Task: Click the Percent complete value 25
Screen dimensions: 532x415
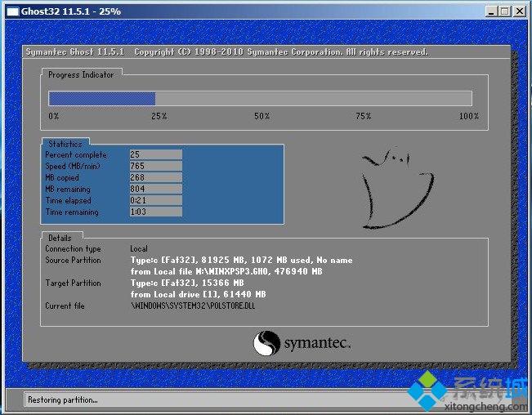Action: point(156,154)
